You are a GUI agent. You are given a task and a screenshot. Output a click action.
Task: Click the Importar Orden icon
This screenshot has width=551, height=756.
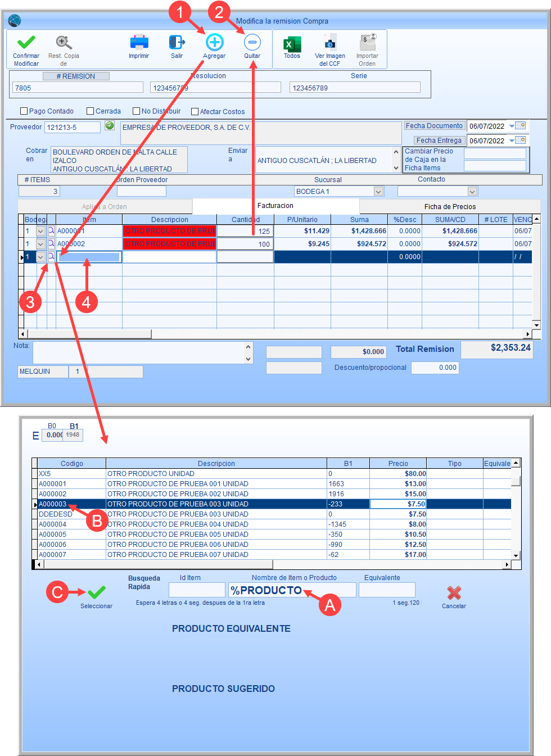[368, 42]
